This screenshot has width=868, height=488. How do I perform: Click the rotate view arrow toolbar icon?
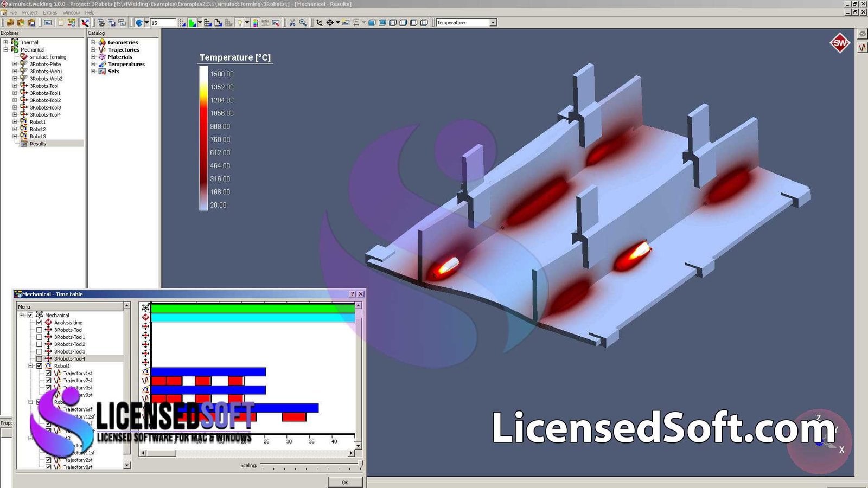pos(319,23)
